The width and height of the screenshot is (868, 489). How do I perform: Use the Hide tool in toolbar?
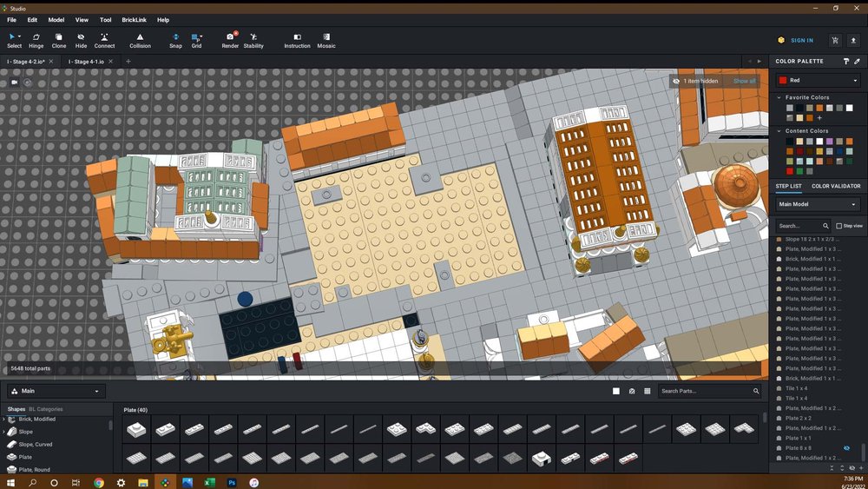click(x=81, y=41)
